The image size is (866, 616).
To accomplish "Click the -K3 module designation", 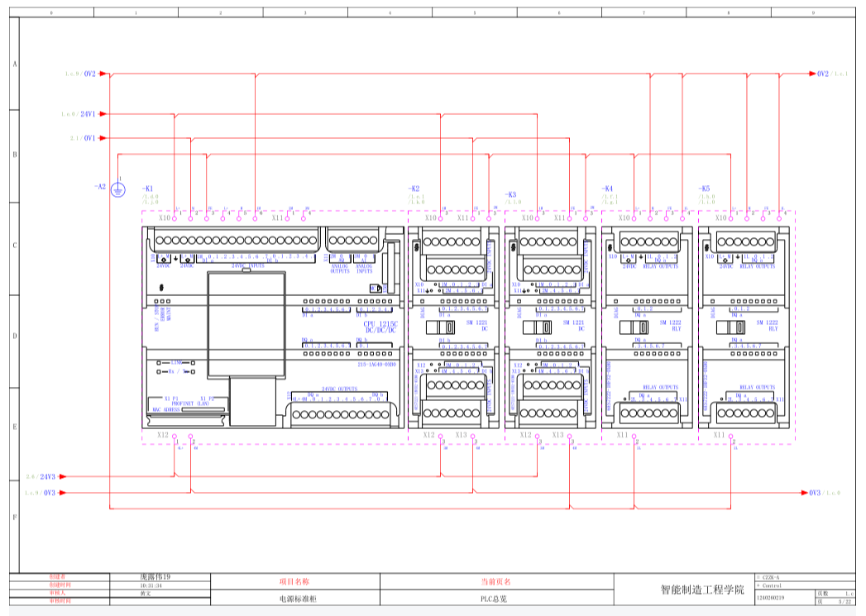I will coord(510,195).
